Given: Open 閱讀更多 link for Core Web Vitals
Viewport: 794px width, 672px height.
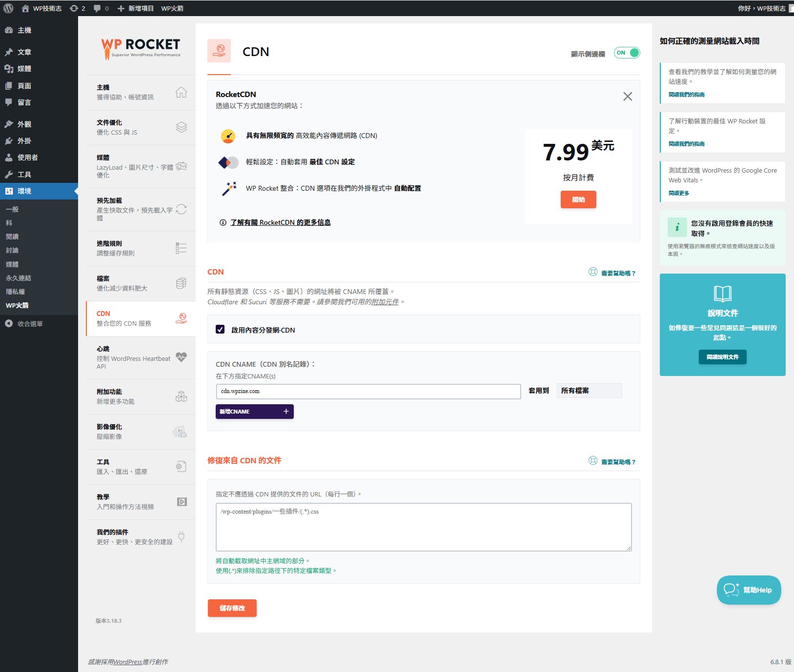Looking at the screenshot, I should [679, 193].
